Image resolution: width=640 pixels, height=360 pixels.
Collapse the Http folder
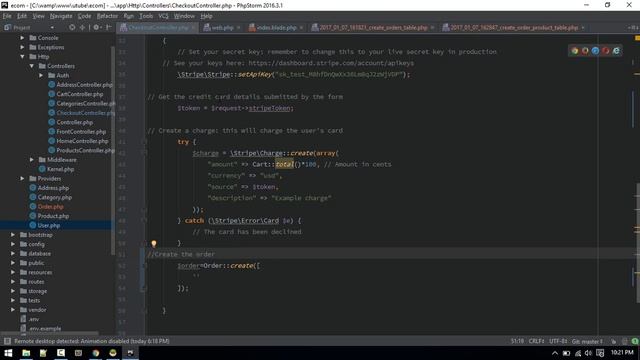coord(22,56)
